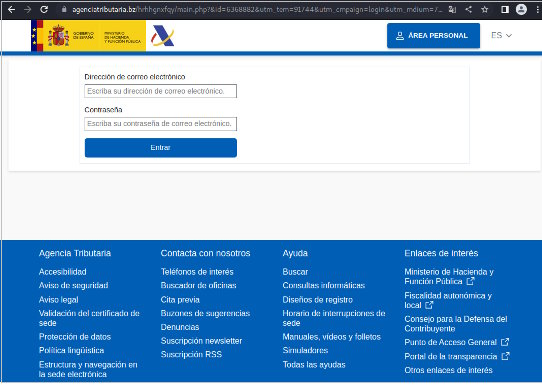Open the Suscripción newsletter link
Viewport: 542px width, 385px height.
click(201, 341)
